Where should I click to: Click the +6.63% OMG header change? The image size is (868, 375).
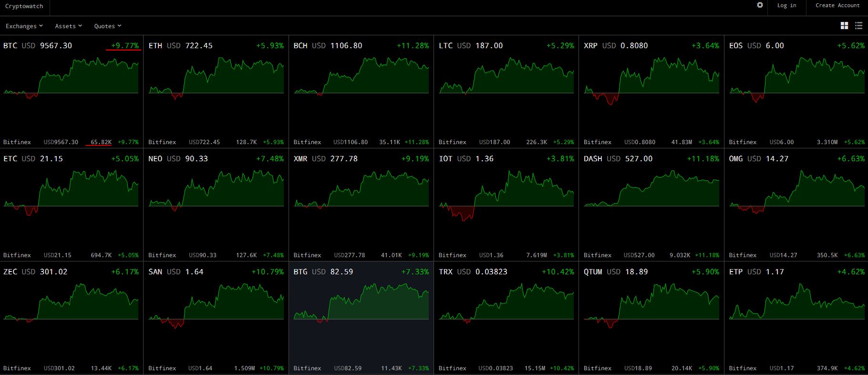point(851,159)
